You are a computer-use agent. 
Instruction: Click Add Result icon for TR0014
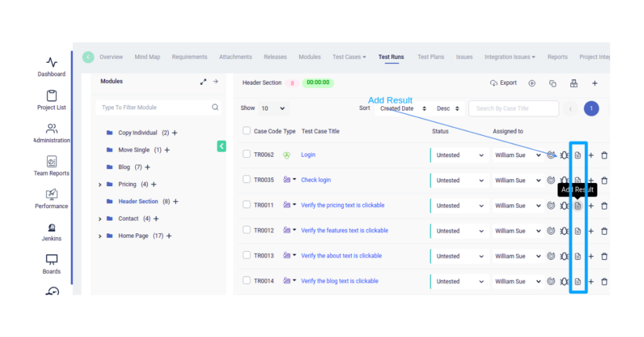578,282
